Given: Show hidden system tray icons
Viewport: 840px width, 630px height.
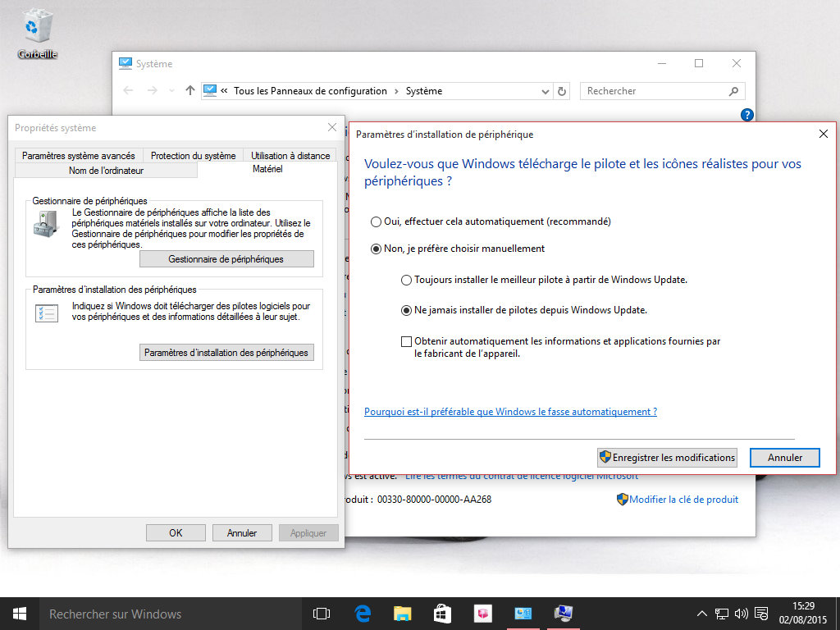Looking at the screenshot, I should tap(702, 614).
